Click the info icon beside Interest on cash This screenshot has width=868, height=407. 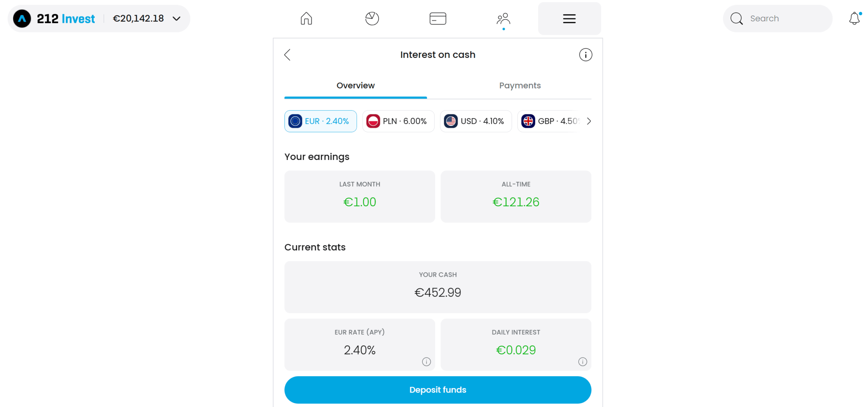(x=586, y=55)
